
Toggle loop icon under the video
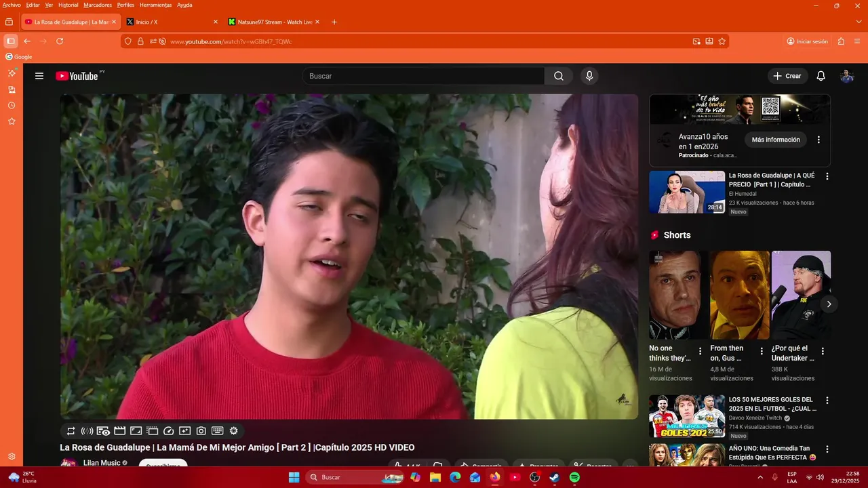point(71,431)
